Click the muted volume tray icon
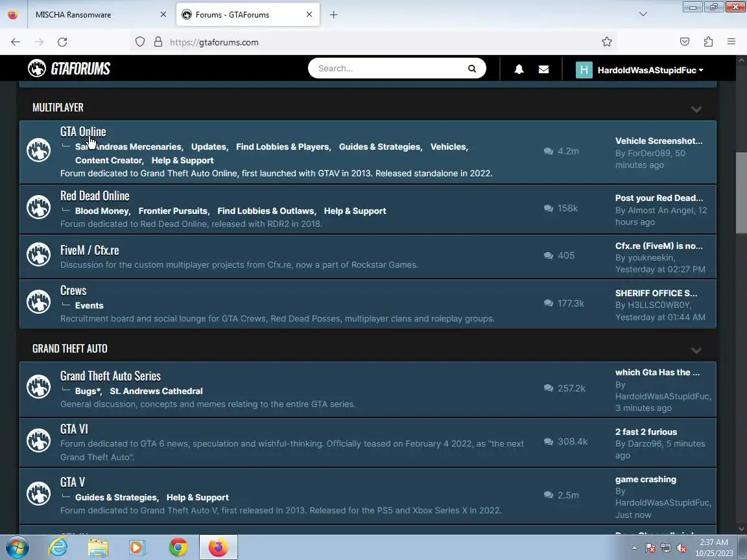The width and height of the screenshot is (747, 560). (x=682, y=548)
